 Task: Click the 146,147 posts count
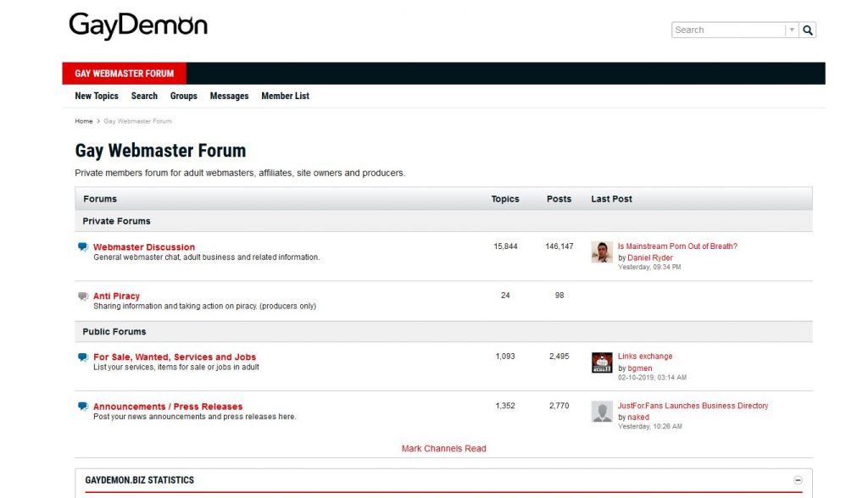[559, 246]
